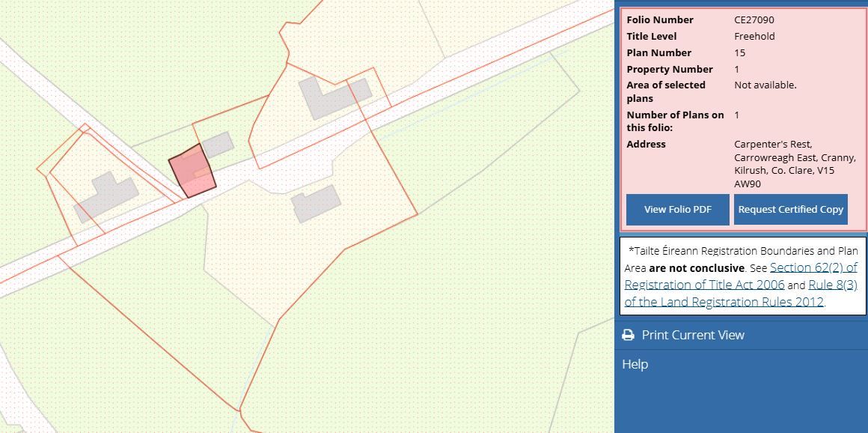Click the Freehold title level value
Image resolution: width=868 pixels, height=433 pixels.
pos(754,37)
